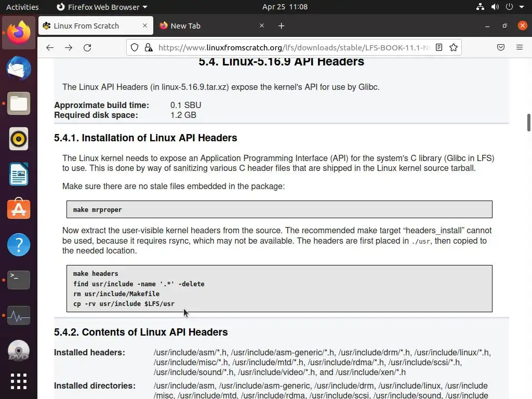Image resolution: width=532 pixels, height=399 pixels.
Task: Show Applications grid in the dock
Action: [x=19, y=381]
